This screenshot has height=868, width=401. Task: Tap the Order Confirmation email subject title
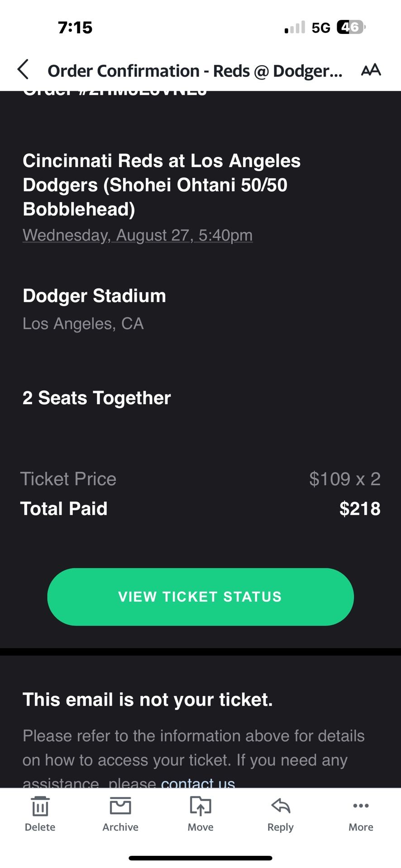click(195, 71)
